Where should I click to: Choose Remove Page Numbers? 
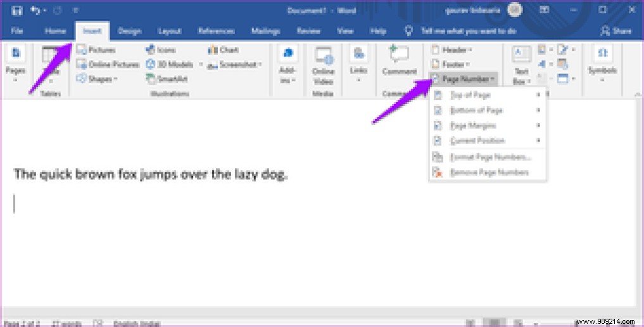(488, 172)
